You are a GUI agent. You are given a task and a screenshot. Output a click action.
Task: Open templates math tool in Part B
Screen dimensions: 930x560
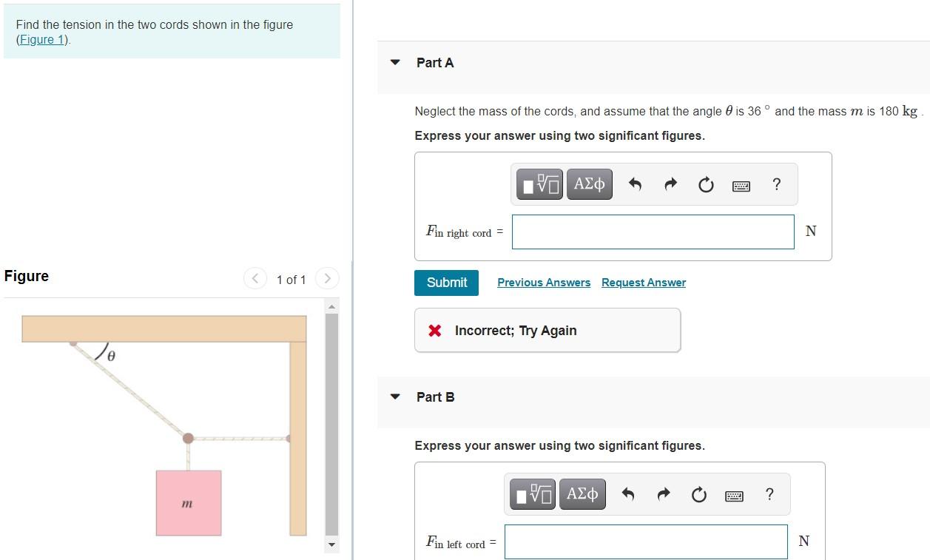pyautogui.click(x=533, y=494)
